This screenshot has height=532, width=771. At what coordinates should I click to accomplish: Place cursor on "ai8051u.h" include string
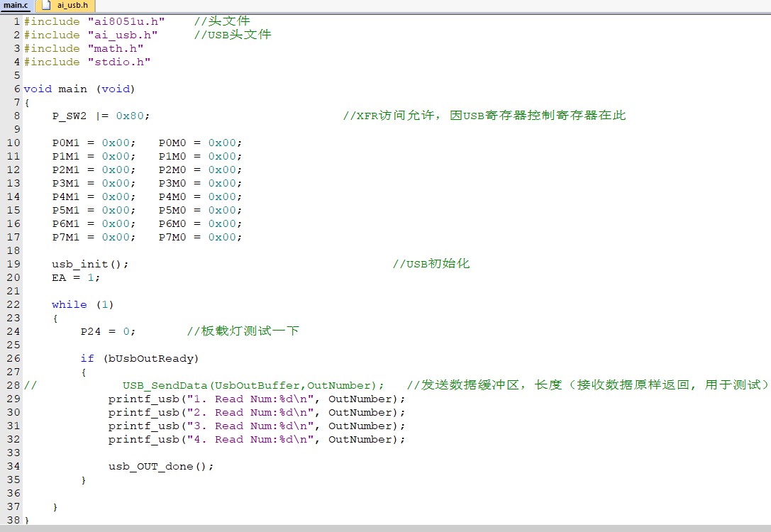[x=126, y=21]
